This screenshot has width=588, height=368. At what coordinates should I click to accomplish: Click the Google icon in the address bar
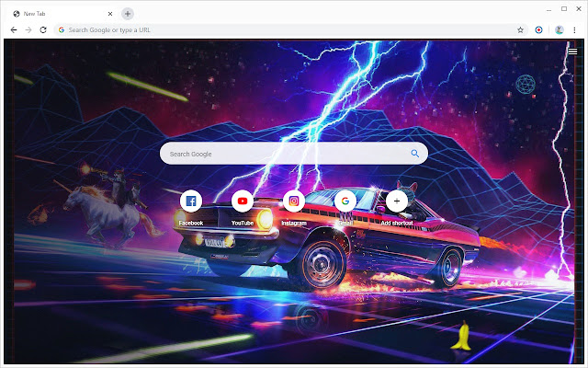coord(62,30)
